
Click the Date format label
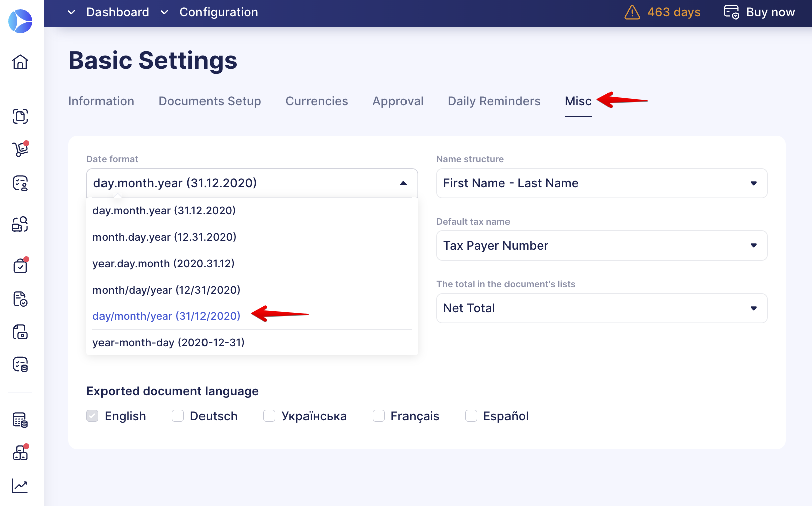click(x=112, y=159)
